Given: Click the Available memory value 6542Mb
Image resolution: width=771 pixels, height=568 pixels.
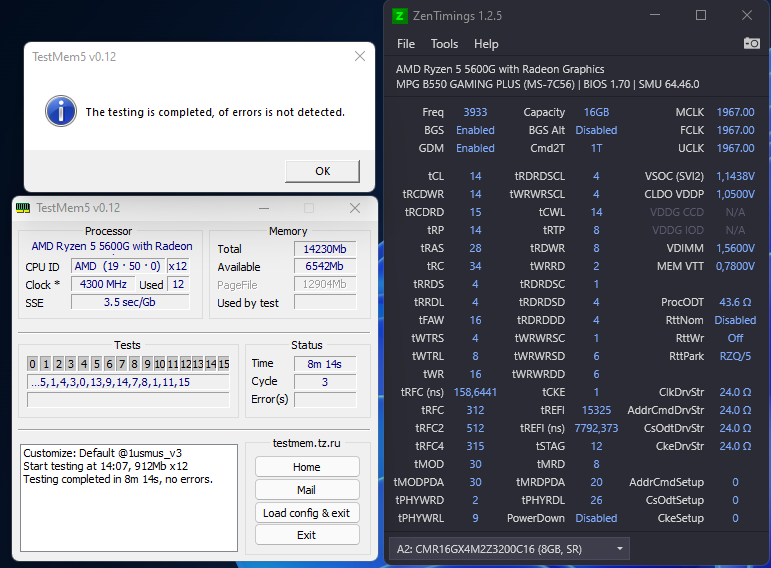Looking at the screenshot, I should [x=325, y=266].
